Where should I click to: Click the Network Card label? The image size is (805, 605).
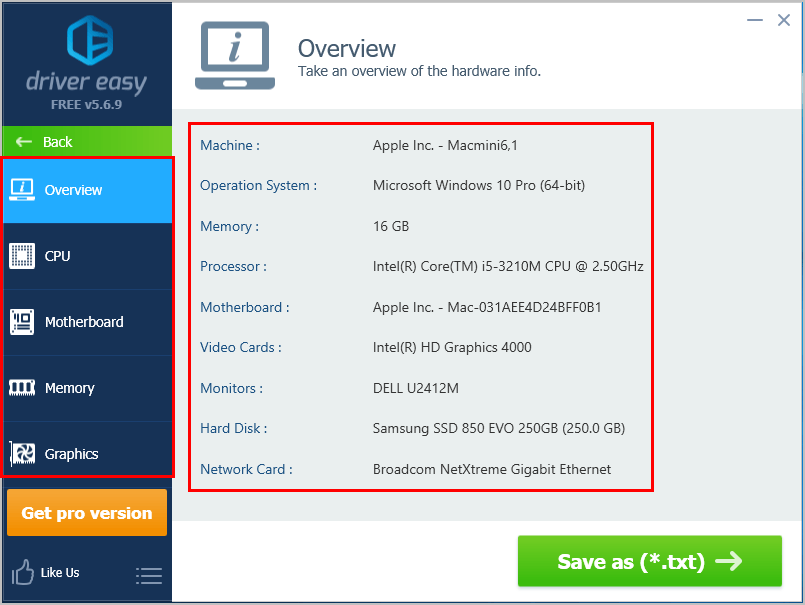(245, 469)
